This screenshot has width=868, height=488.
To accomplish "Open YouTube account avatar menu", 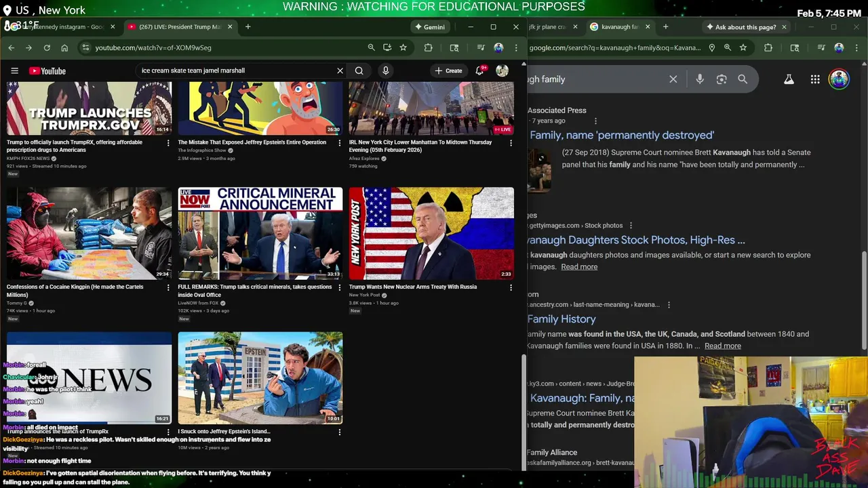I will pos(502,70).
